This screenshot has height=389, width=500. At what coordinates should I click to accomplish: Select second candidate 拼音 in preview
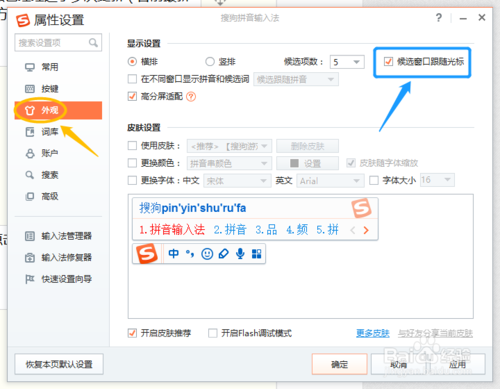click(230, 230)
